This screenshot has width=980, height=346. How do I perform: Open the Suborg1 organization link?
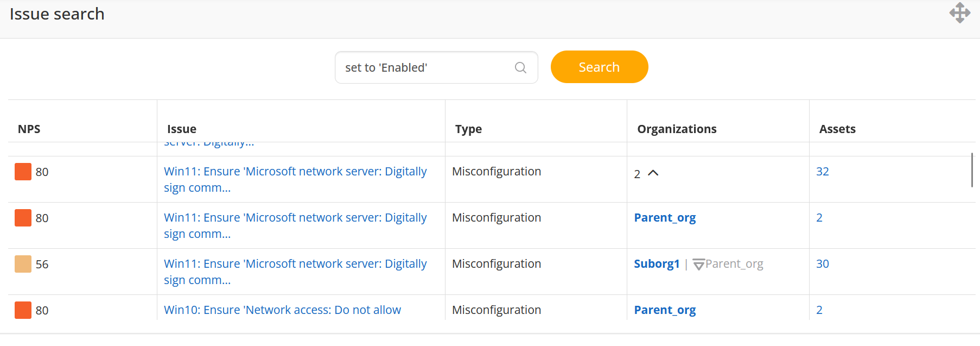[x=657, y=264]
